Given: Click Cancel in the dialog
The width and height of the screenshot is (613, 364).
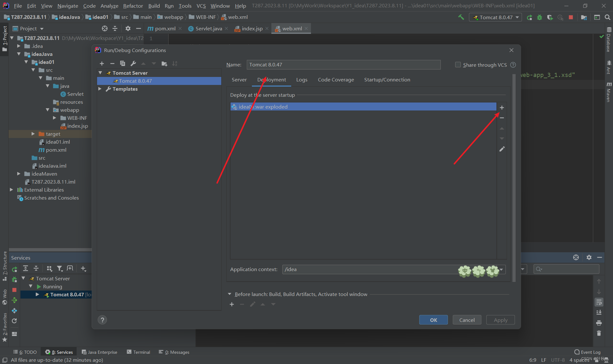Looking at the screenshot, I should tap(467, 320).
